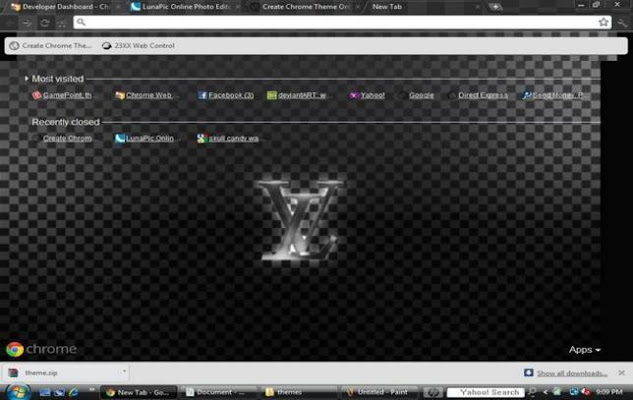
Task: Open a new tab with plus button
Action: 495,6
